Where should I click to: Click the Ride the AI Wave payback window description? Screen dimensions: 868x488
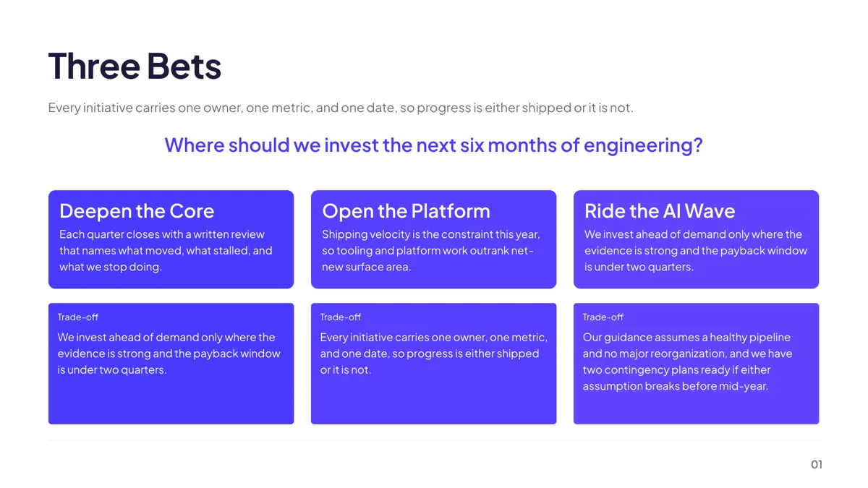tap(696, 251)
